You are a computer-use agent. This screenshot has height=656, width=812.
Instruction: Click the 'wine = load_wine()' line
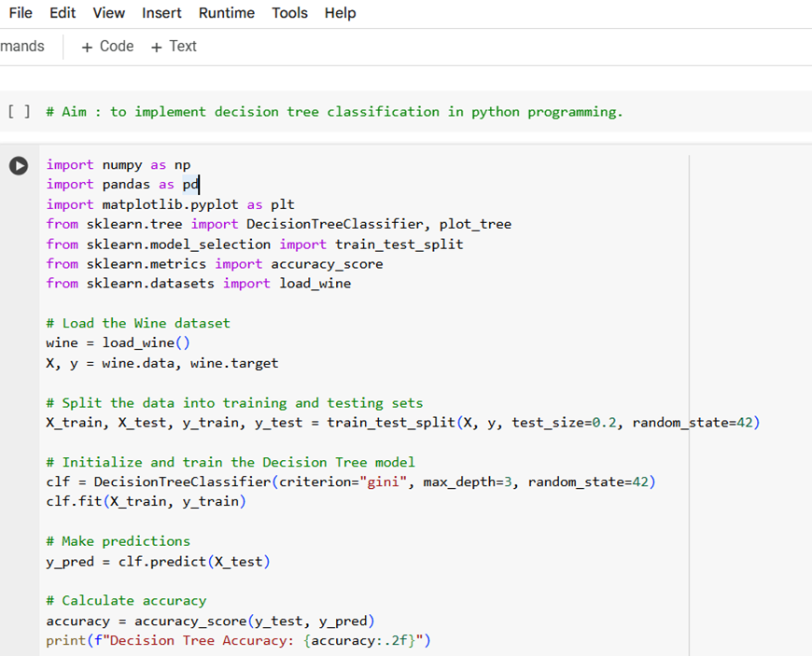[119, 342]
